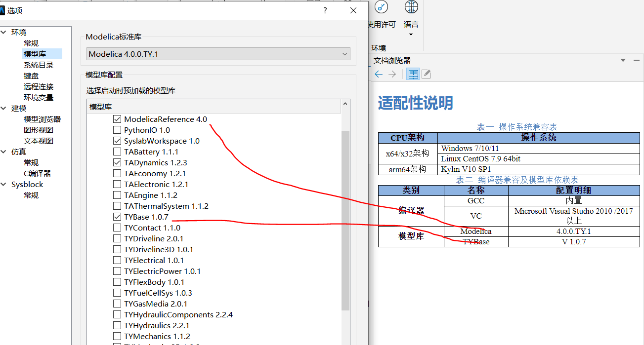Image resolution: width=644 pixels, height=345 pixels.
Task: Click the library list vertical scrollbar thumb
Action: pyautogui.click(x=345, y=221)
